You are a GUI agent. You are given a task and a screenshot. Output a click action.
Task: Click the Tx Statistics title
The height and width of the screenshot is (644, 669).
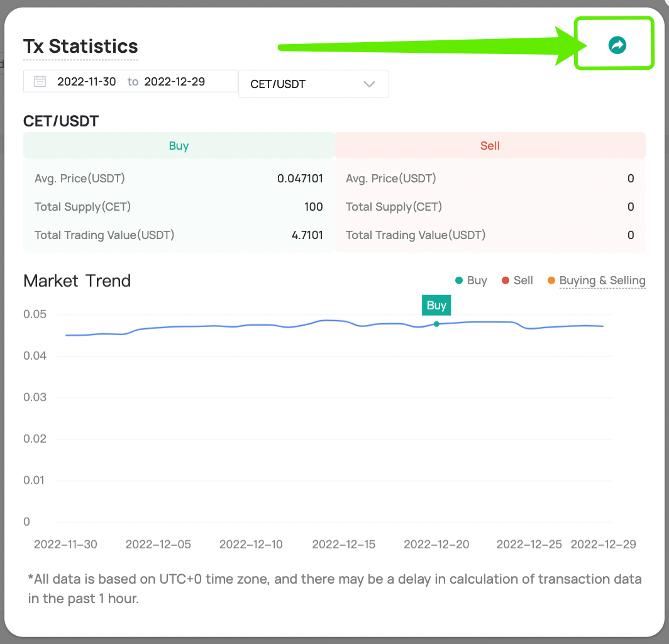[80, 46]
